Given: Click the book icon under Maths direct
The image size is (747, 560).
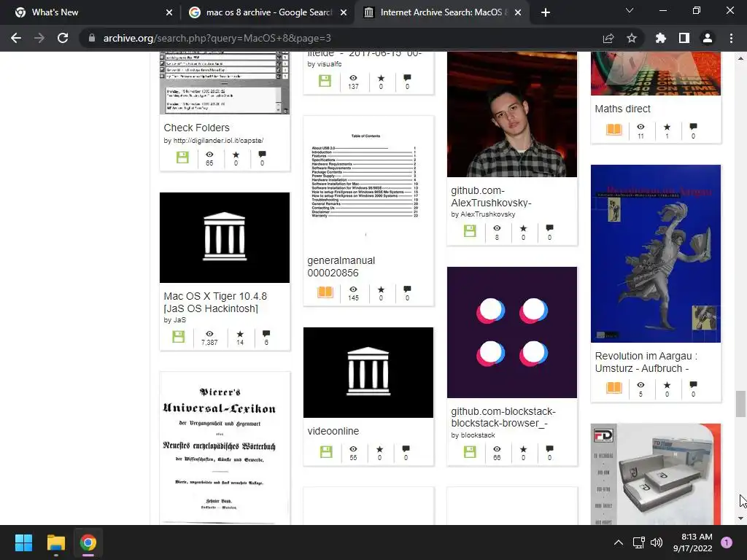Looking at the screenshot, I should (x=614, y=130).
